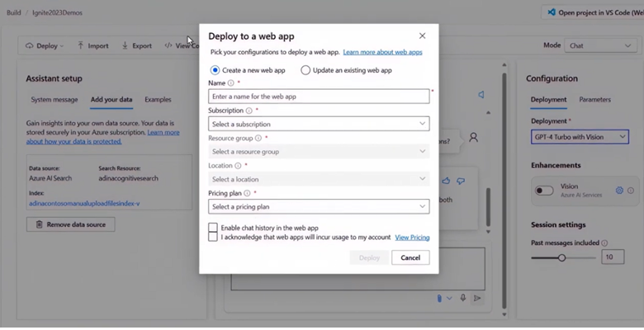644x330 pixels.
Task: Click the Import upload arrow icon
Action: tap(81, 45)
